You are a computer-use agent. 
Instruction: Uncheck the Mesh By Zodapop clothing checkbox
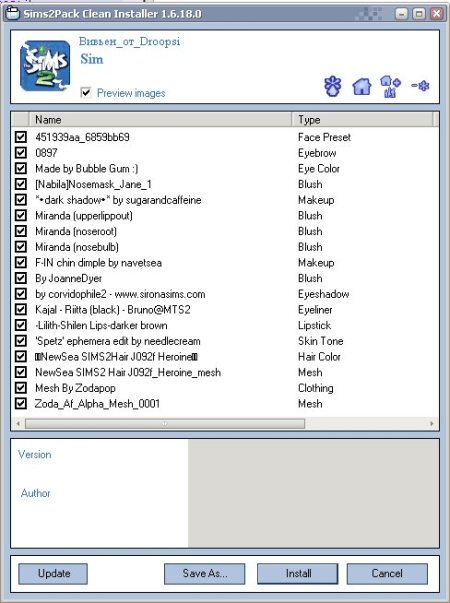click(x=21, y=388)
